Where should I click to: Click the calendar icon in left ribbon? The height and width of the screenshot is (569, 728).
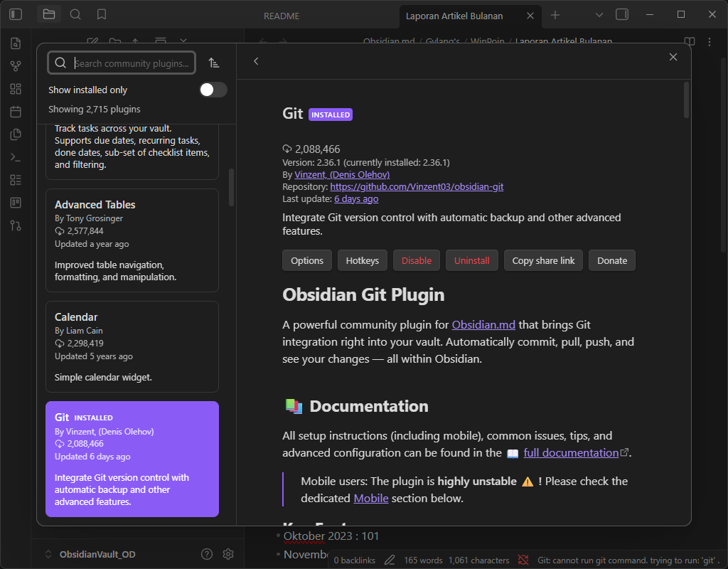click(x=16, y=112)
